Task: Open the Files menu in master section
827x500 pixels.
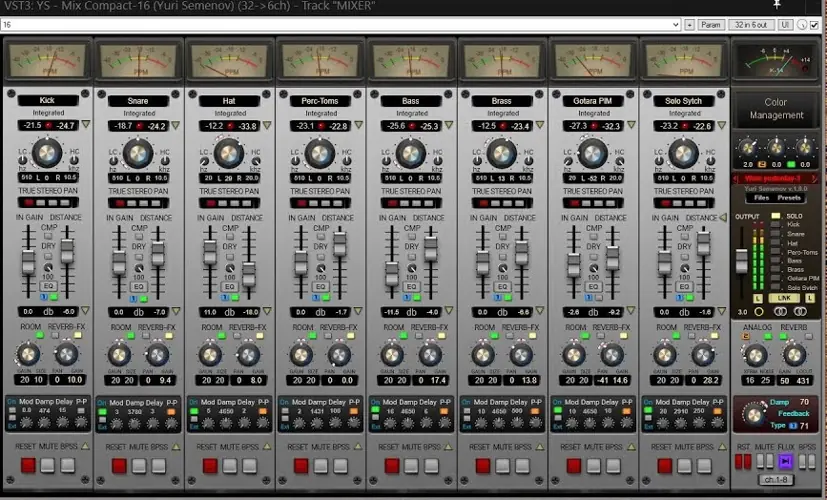Action: point(762,198)
